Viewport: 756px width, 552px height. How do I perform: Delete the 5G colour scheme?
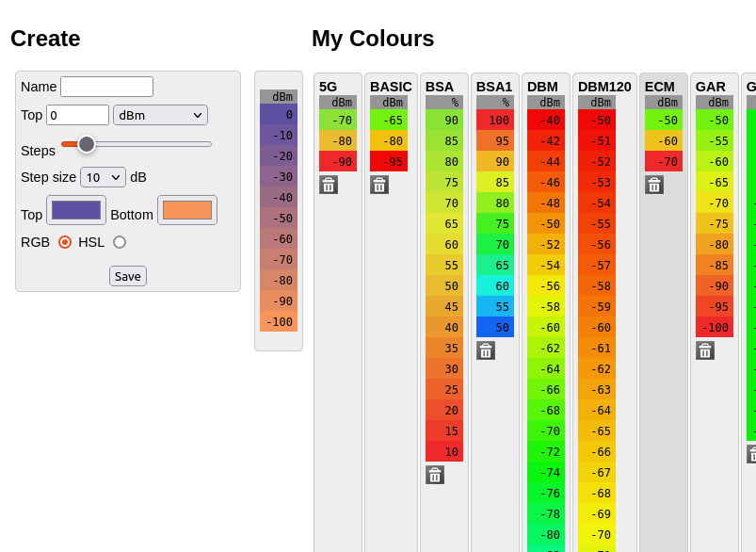(329, 185)
